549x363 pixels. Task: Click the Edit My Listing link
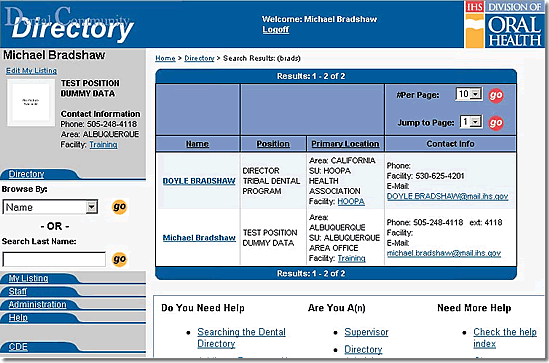click(31, 71)
